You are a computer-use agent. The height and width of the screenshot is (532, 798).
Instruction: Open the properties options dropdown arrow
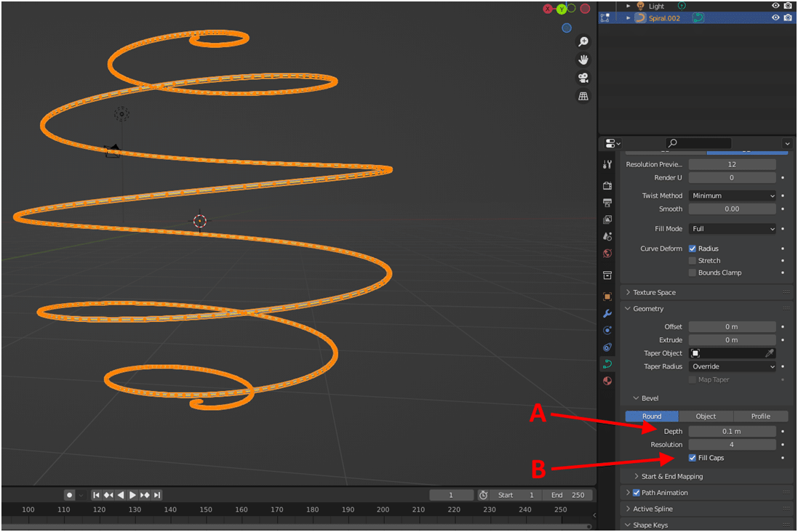point(787,143)
